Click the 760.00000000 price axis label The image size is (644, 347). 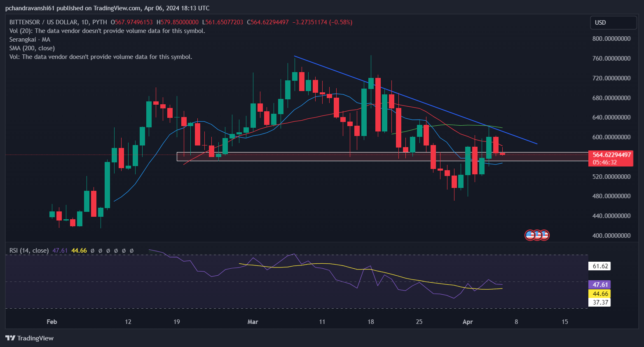point(611,59)
